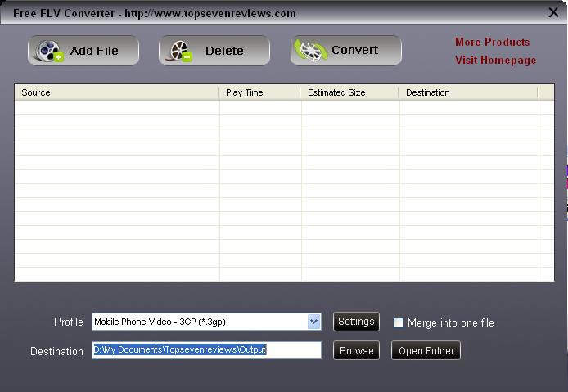Open the output folder via Open Folder

click(426, 350)
